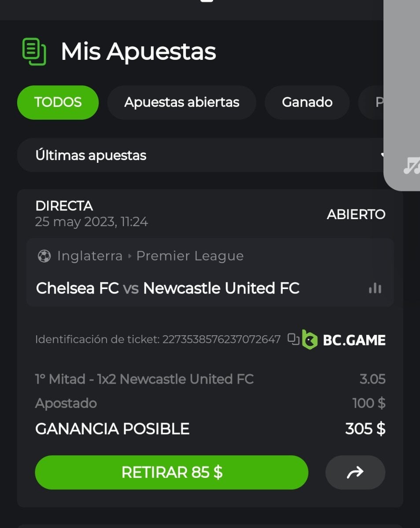Tap the music note icon
The height and width of the screenshot is (528, 420).
point(412,166)
